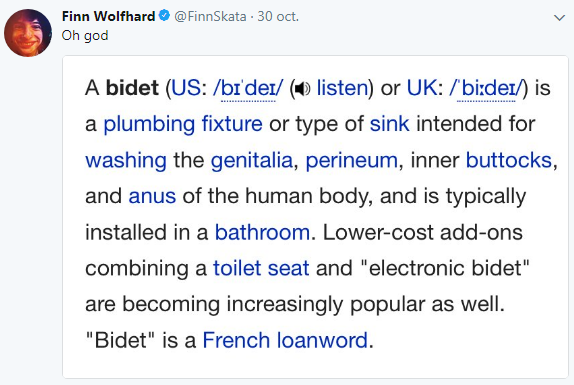Screen dimensions: 574x385
Task: Follow the 'French loanword' link
Action: tap(285, 340)
